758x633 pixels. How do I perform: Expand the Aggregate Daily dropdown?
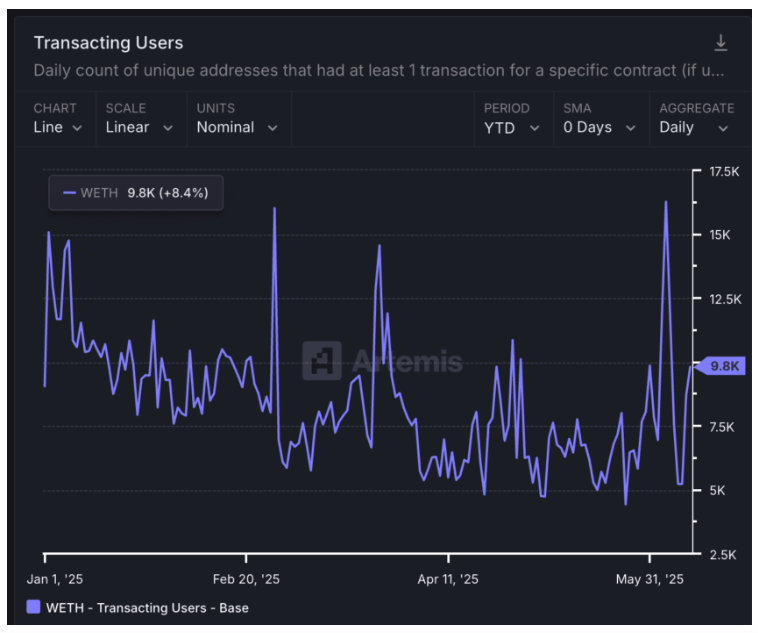(695, 127)
